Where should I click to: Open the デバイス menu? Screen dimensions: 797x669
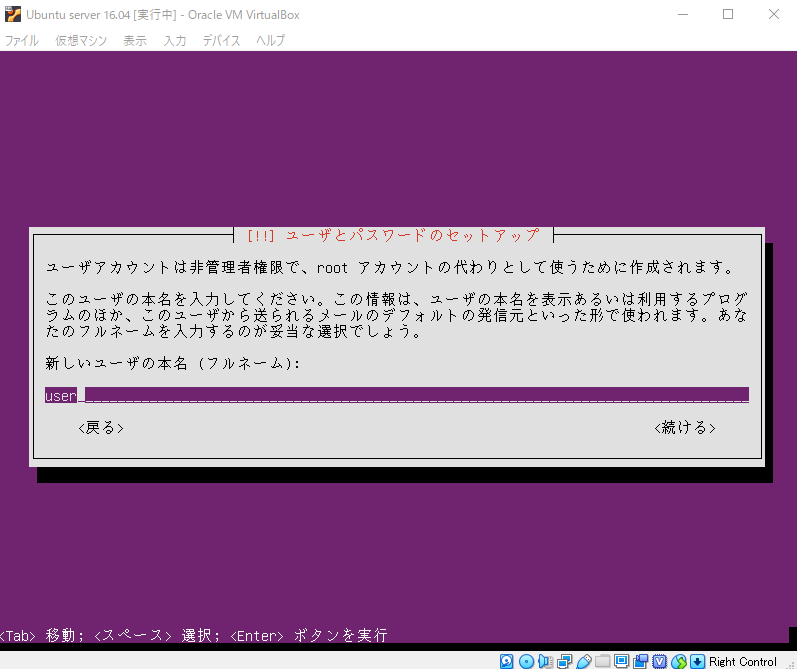pos(221,40)
